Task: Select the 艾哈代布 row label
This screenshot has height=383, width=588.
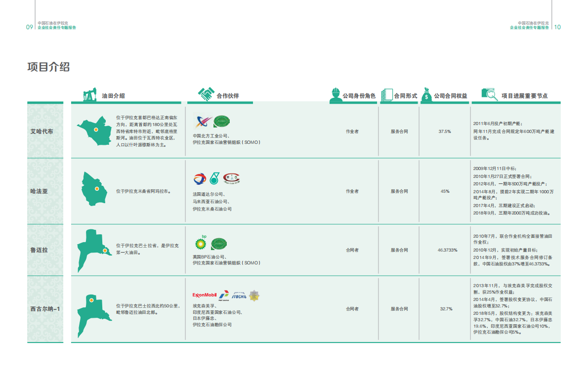Action: pos(42,132)
